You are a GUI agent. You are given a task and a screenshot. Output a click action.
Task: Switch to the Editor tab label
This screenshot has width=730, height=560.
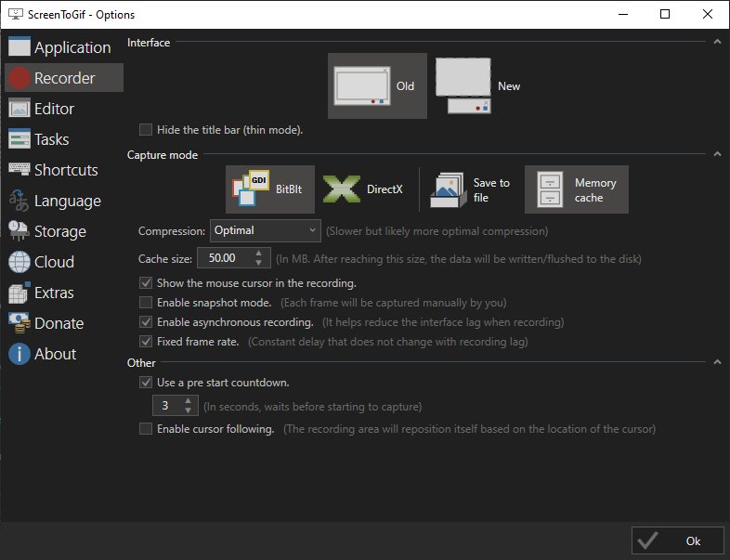tap(54, 109)
